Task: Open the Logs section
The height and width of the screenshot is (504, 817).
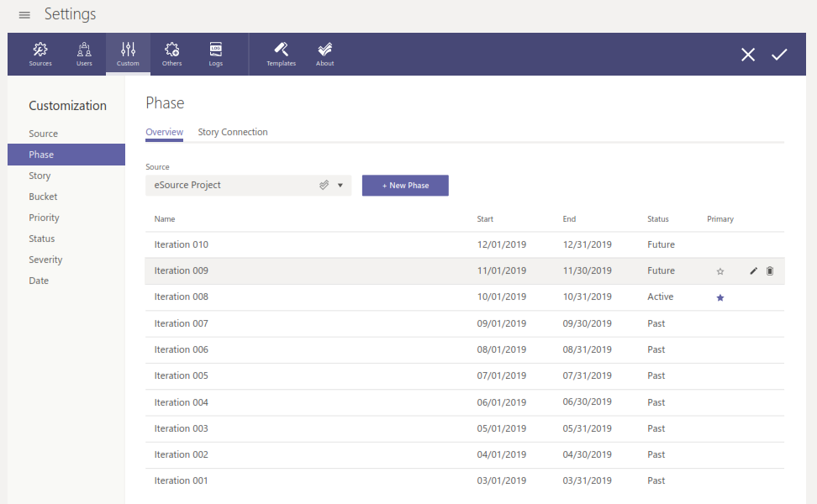Action: 216,54
